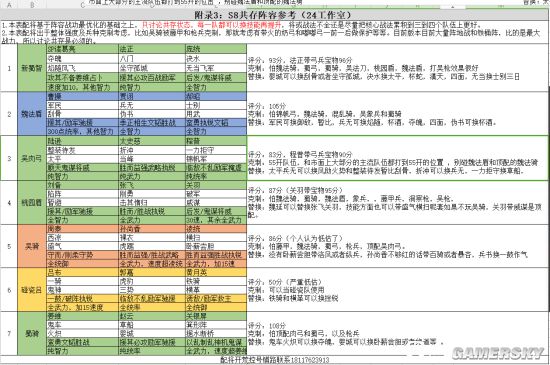Click the 太史慈 cell

pos(152,141)
